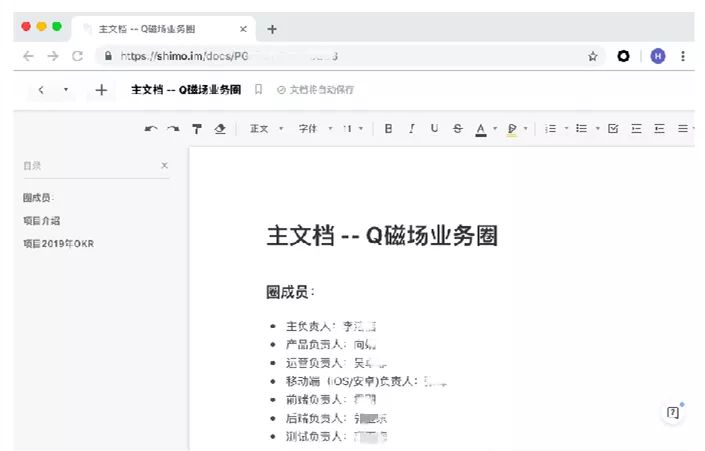Open a new browser tab
Image resolution: width=705 pixels, height=451 pixels.
pos(272,29)
